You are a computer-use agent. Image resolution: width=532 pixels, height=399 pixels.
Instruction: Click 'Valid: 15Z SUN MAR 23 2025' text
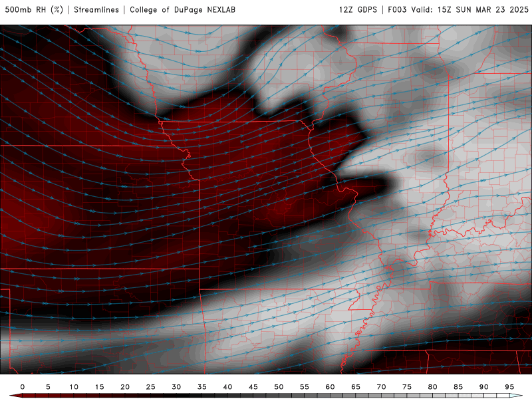point(470,9)
